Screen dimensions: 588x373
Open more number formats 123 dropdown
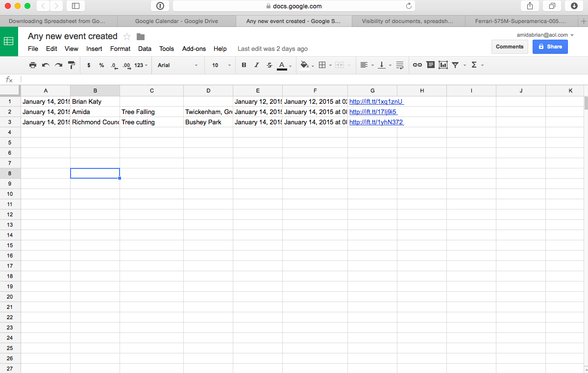(x=141, y=65)
